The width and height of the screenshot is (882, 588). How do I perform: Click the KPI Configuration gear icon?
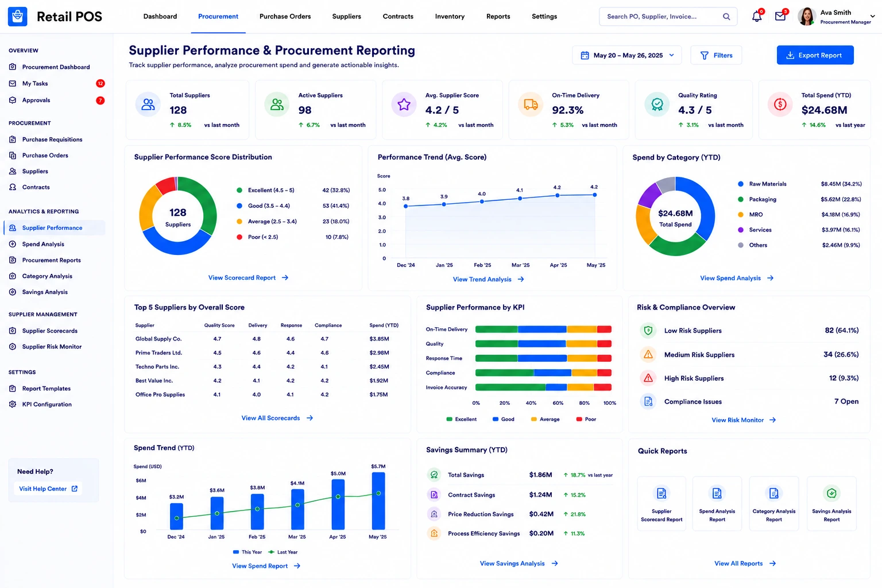click(13, 404)
